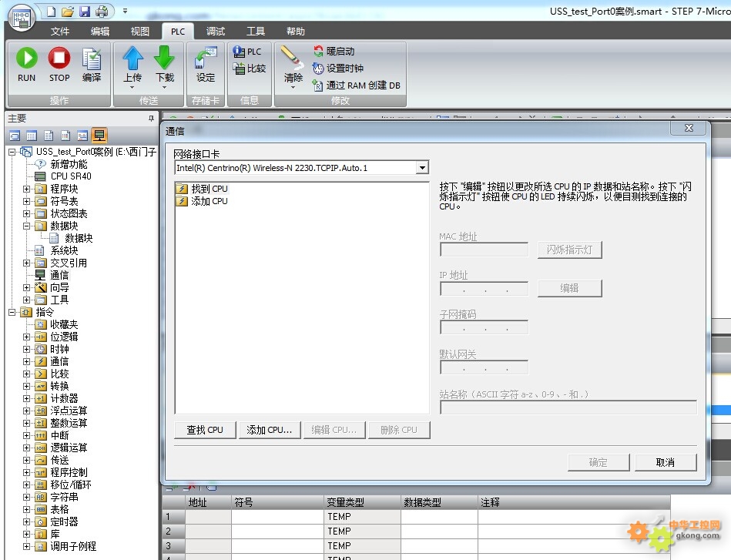This screenshot has width=731, height=560.
Task: Select 新增功能 in project tree
Action: point(69,164)
